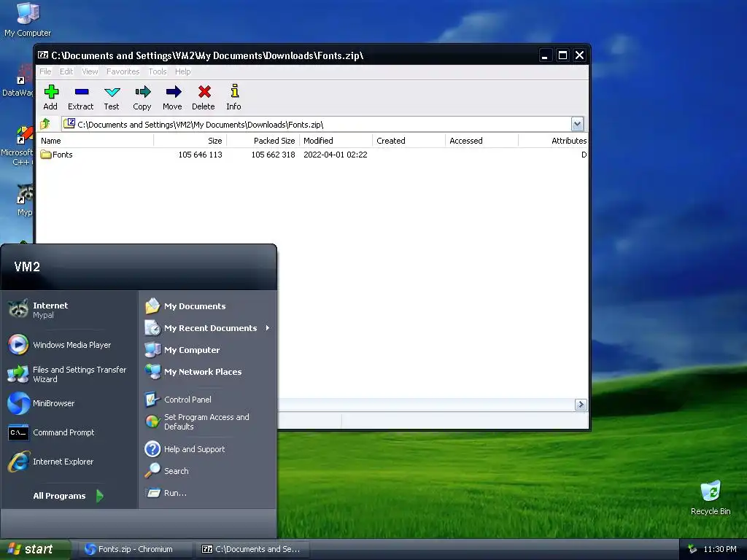
Task: Click the Extract toolbar icon
Action: (80, 97)
